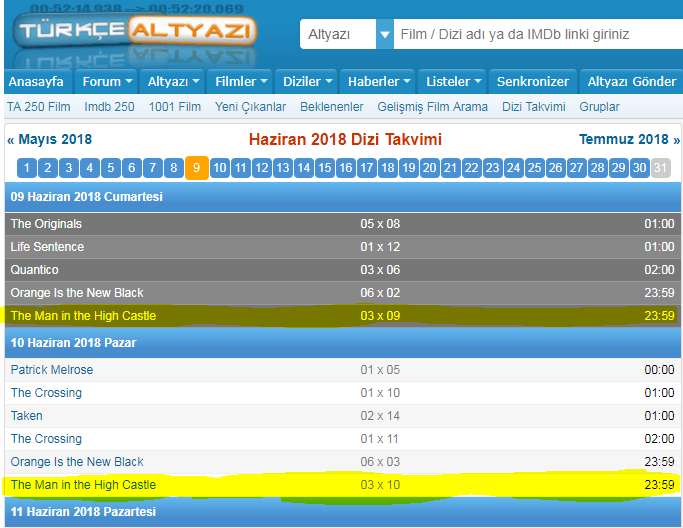The height and width of the screenshot is (528, 683).
Task: Select day 12 in calendar
Action: coord(262,168)
